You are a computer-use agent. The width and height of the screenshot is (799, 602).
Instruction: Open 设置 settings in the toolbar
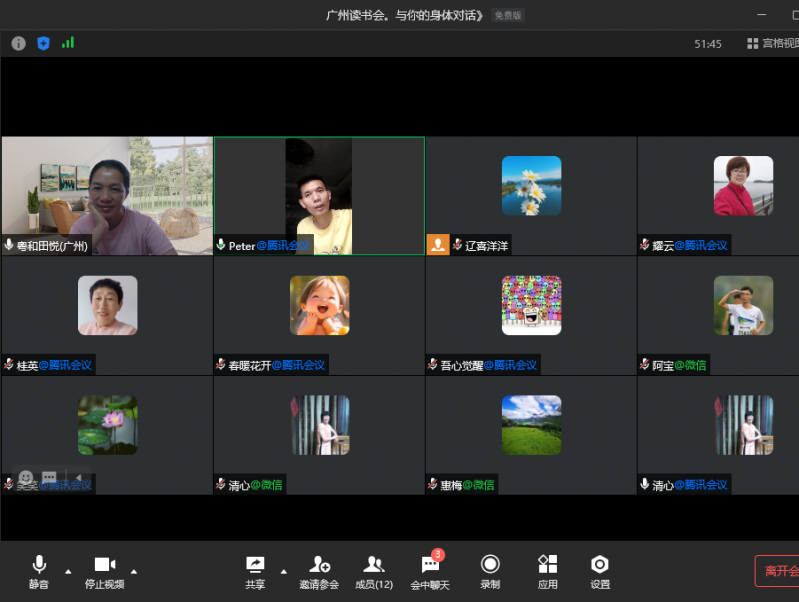click(600, 571)
